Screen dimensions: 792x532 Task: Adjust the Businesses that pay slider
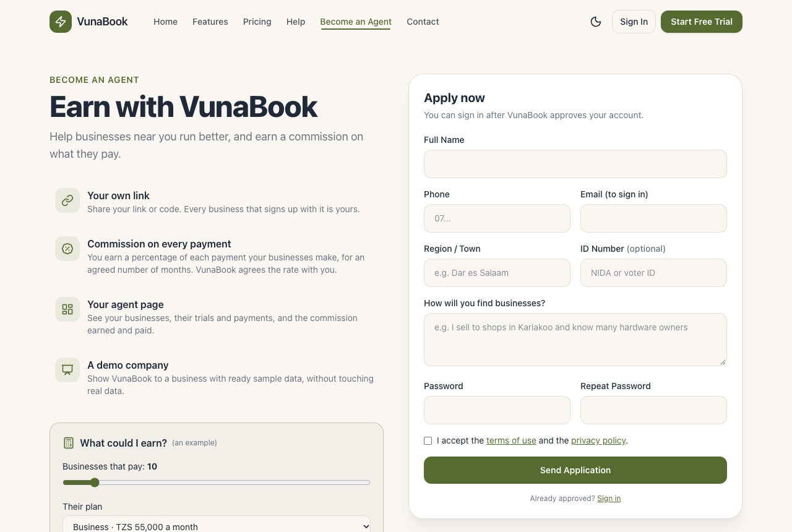pyautogui.click(x=217, y=483)
